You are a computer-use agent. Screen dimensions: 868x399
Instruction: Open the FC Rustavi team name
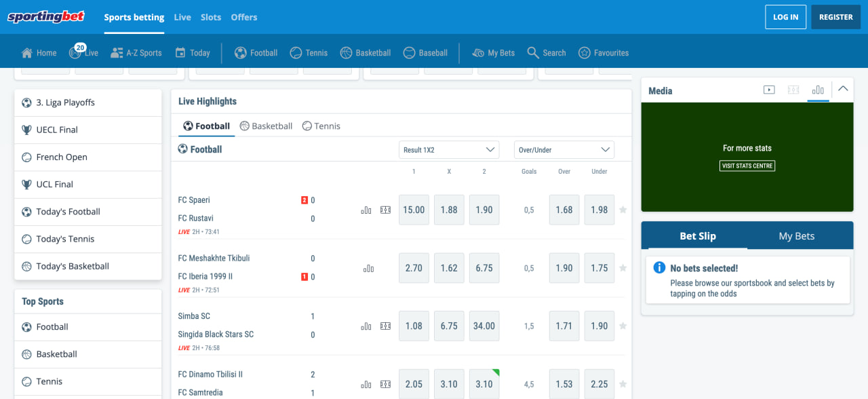click(196, 218)
